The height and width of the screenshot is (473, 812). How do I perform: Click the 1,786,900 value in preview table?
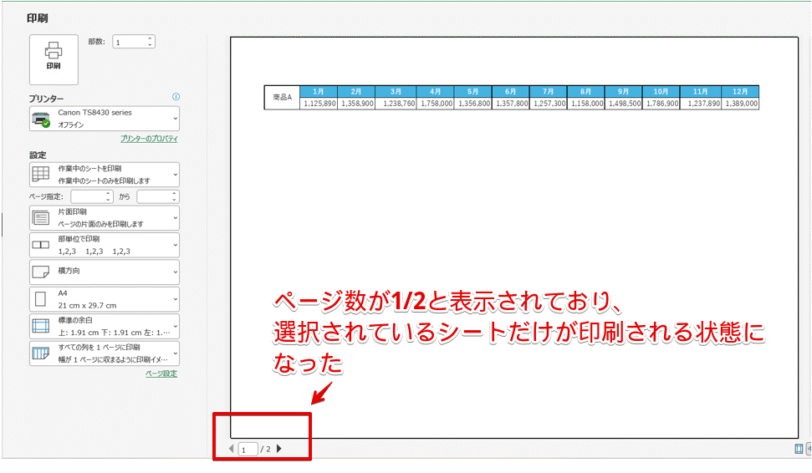click(x=661, y=104)
